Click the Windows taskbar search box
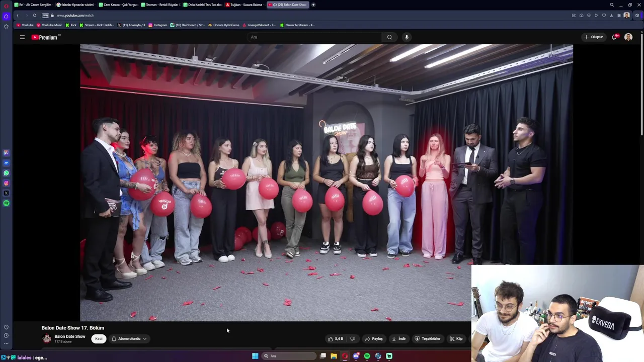 (289, 356)
